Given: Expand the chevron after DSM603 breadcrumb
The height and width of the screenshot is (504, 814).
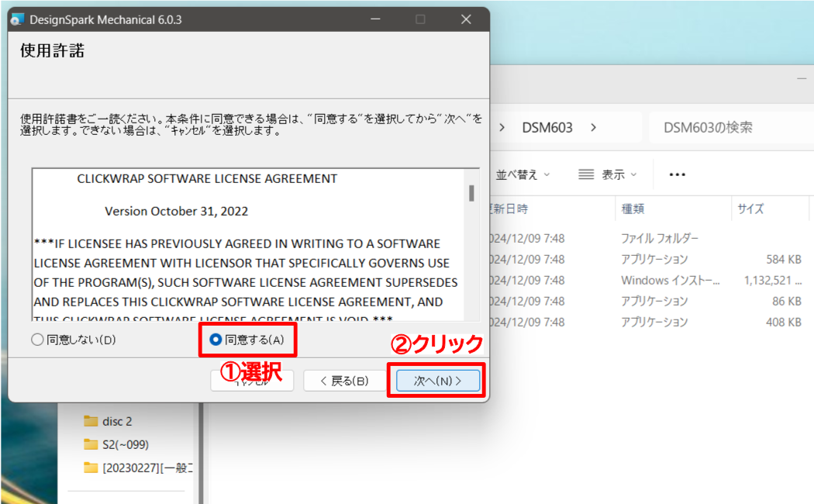Looking at the screenshot, I should pos(593,128).
